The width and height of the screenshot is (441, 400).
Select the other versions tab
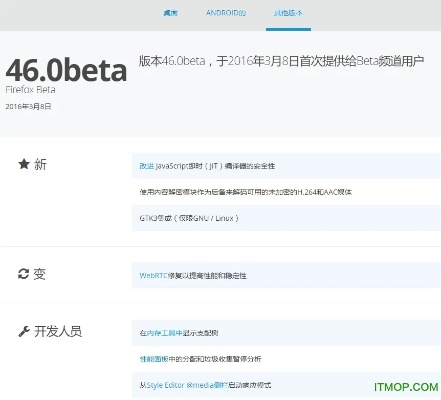click(288, 13)
